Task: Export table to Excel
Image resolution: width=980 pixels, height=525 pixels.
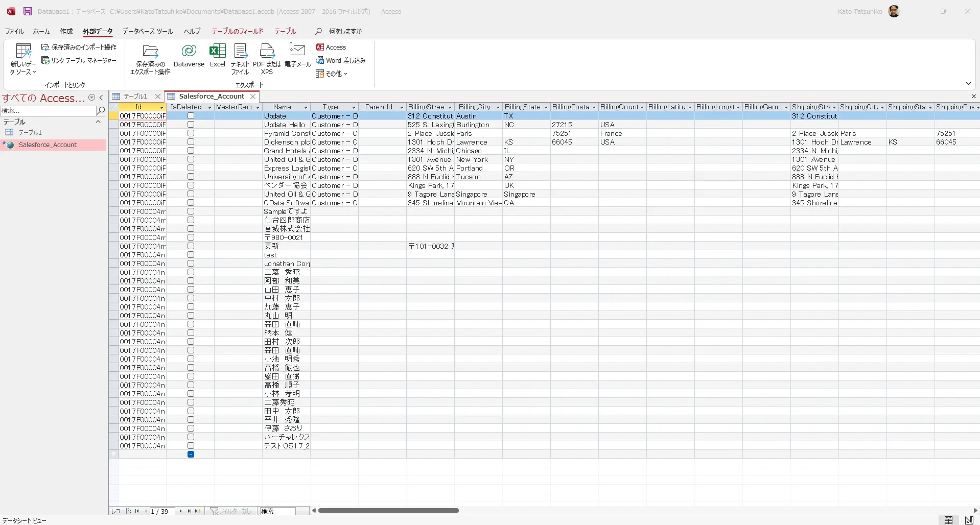Action: tap(218, 57)
